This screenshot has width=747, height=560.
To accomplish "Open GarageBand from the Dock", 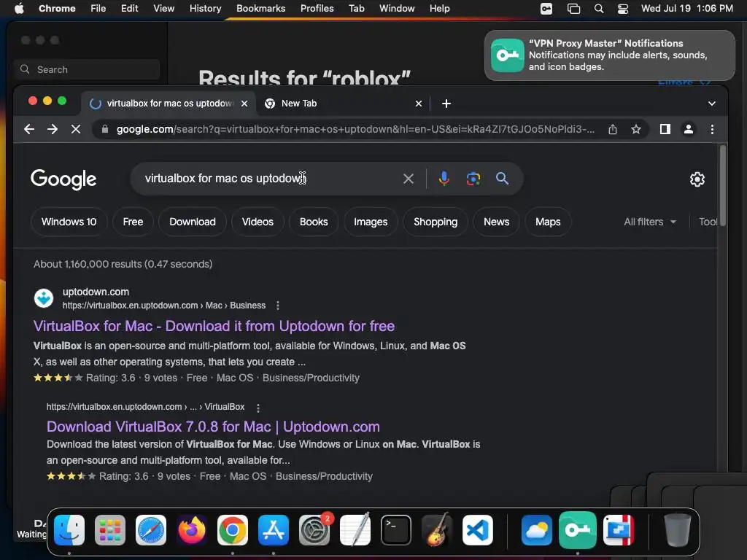I will [437, 530].
